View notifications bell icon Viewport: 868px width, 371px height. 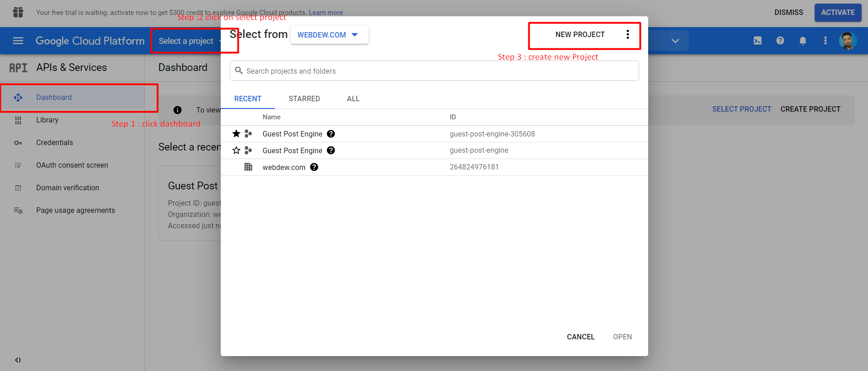[x=803, y=41]
